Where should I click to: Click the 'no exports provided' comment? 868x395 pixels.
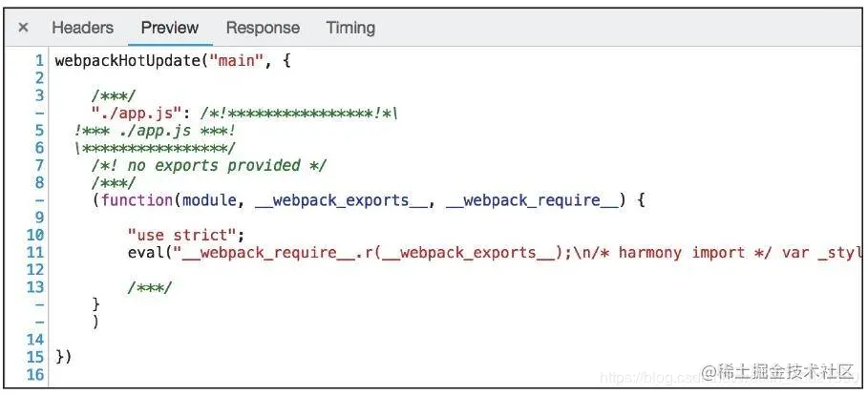pos(209,165)
